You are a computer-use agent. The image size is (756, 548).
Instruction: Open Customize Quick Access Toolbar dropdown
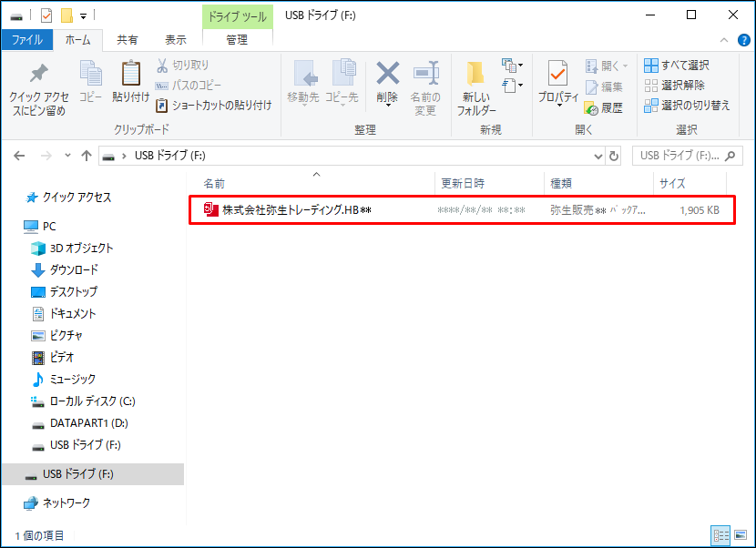point(84,16)
